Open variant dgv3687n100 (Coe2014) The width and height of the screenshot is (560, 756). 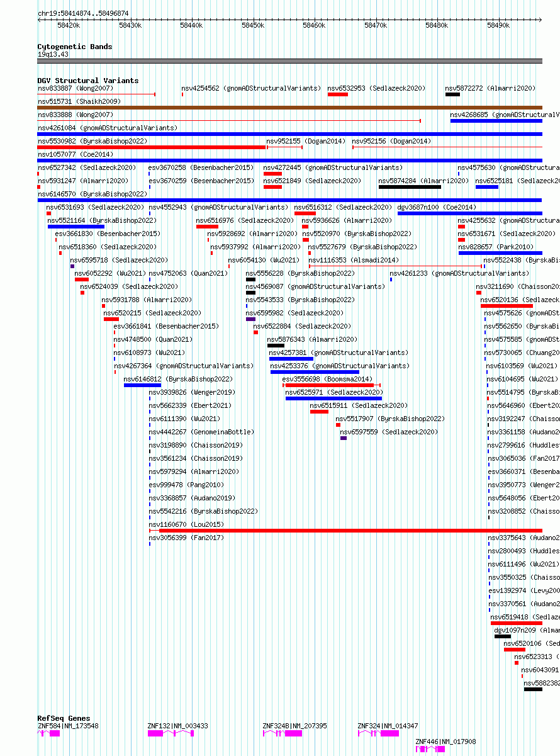coord(437,207)
